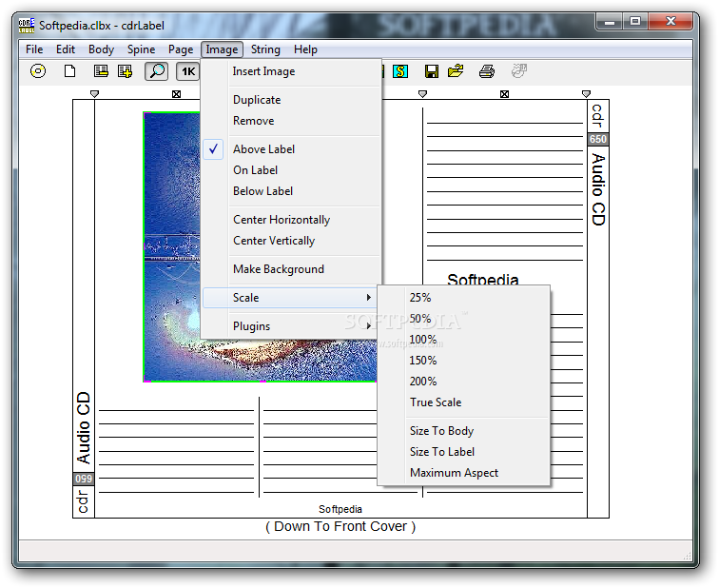Image resolution: width=719 pixels, height=588 pixels.
Task: Click the triangle ruler marker right of menu
Action: [423, 94]
